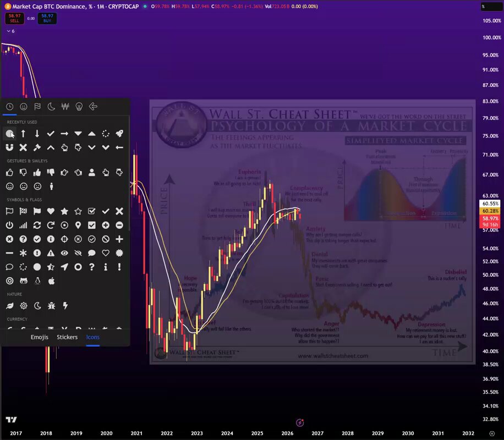
Task: Open the won currency category tab
Action: coord(65,106)
